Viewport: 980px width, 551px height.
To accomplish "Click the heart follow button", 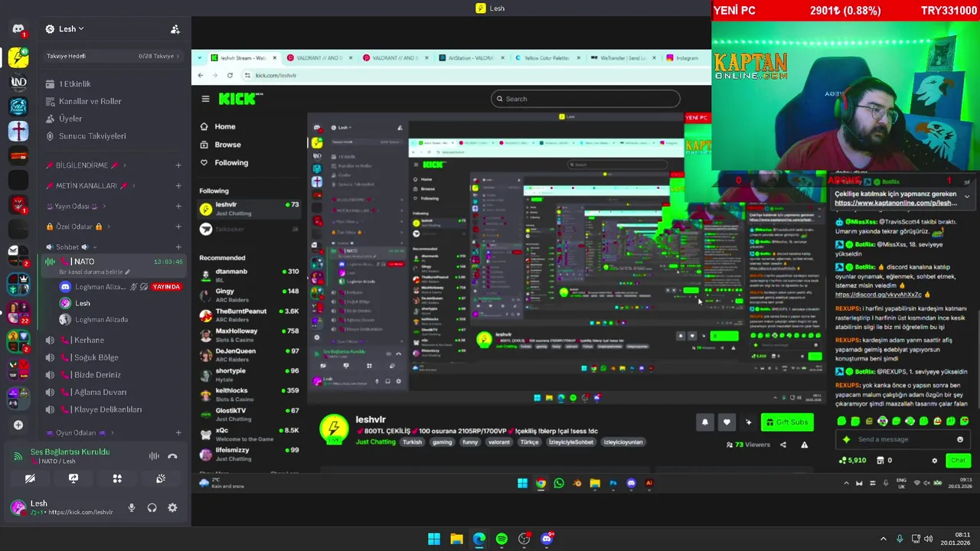I will (727, 422).
